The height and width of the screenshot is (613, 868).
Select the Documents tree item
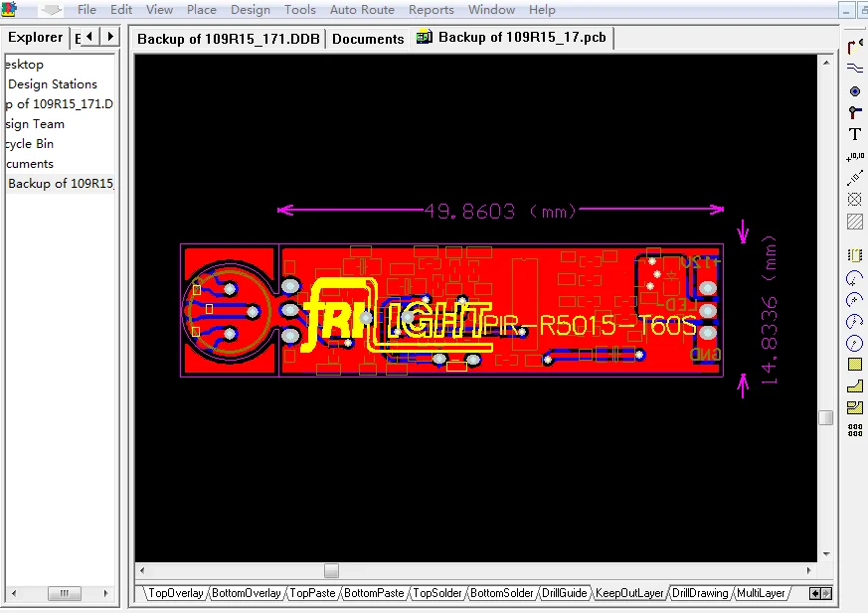30,164
